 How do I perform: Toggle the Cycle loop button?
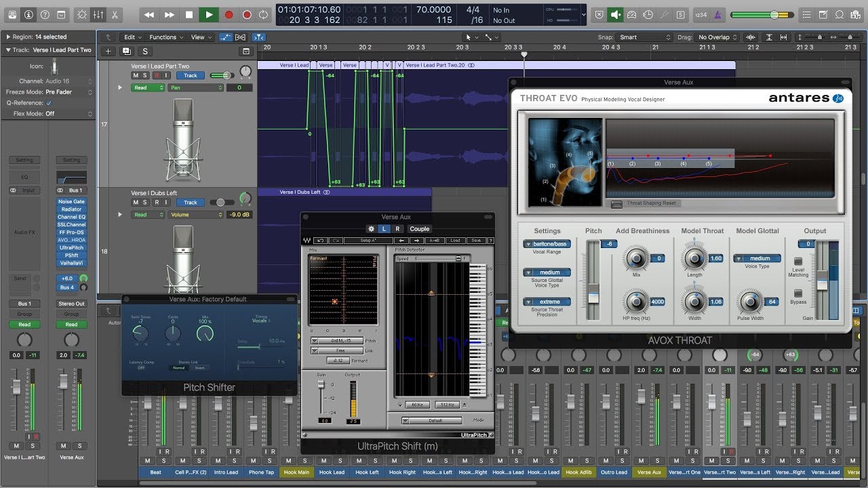(x=263, y=14)
